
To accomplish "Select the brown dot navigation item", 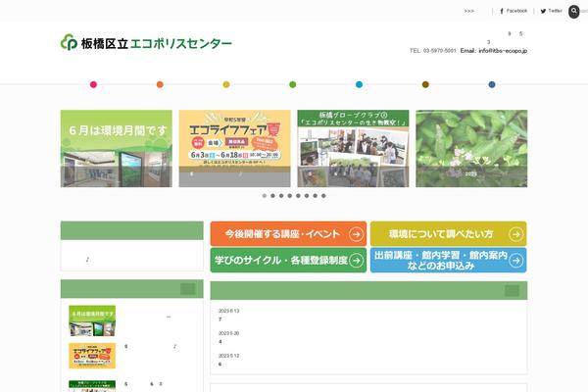I will 425,84.
